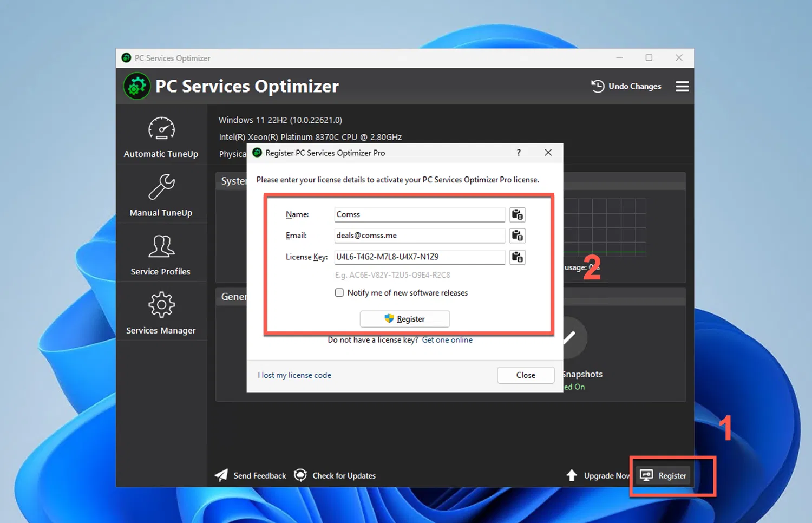Screen dimensions: 812x523
Task: Click the Close button in the dialog
Action: coord(526,375)
